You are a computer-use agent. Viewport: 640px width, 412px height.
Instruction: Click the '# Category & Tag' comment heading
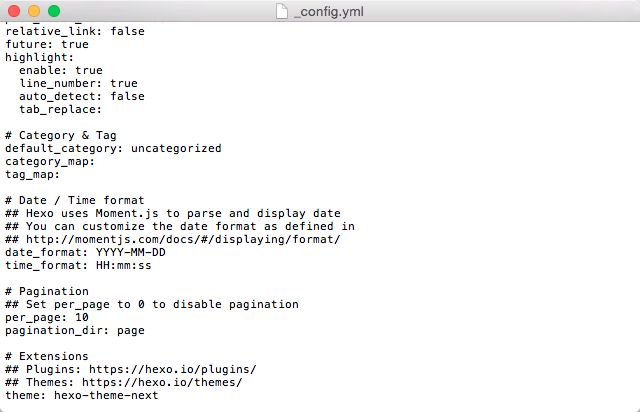[61, 135]
